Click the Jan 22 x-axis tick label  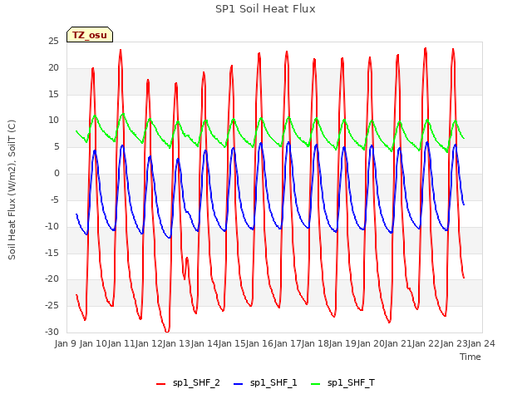pos(426,343)
